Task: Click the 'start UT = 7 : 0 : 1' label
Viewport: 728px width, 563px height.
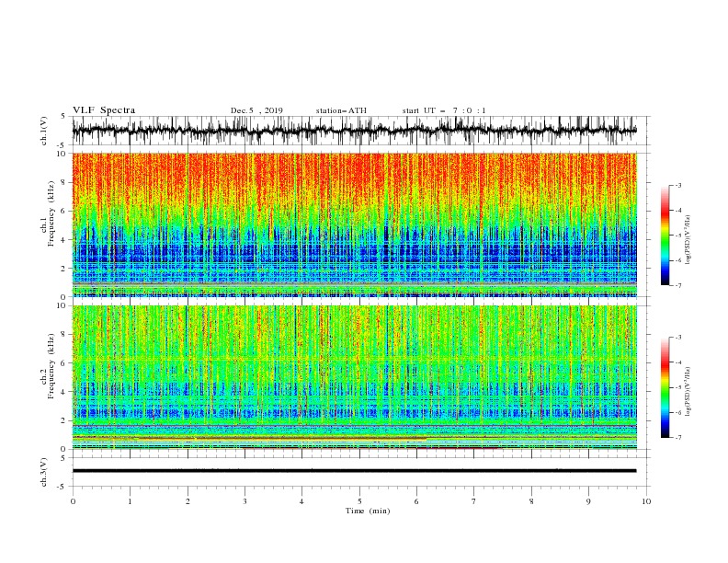Action: (x=444, y=110)
